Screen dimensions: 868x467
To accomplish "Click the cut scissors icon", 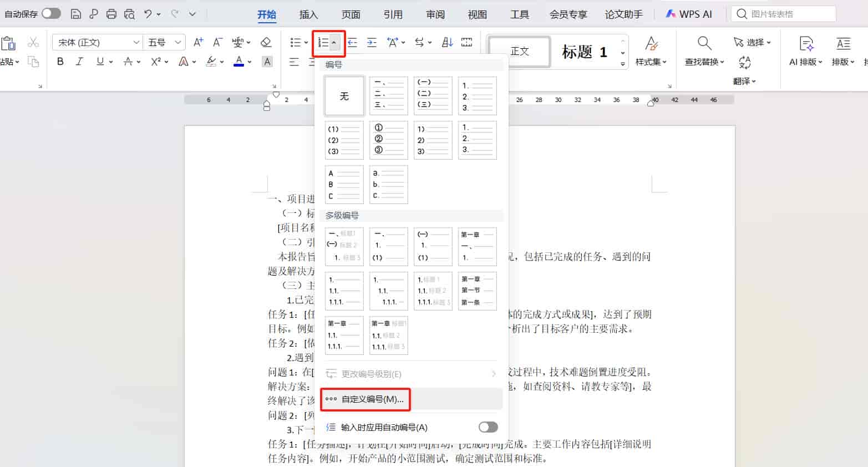I will 33,42.
